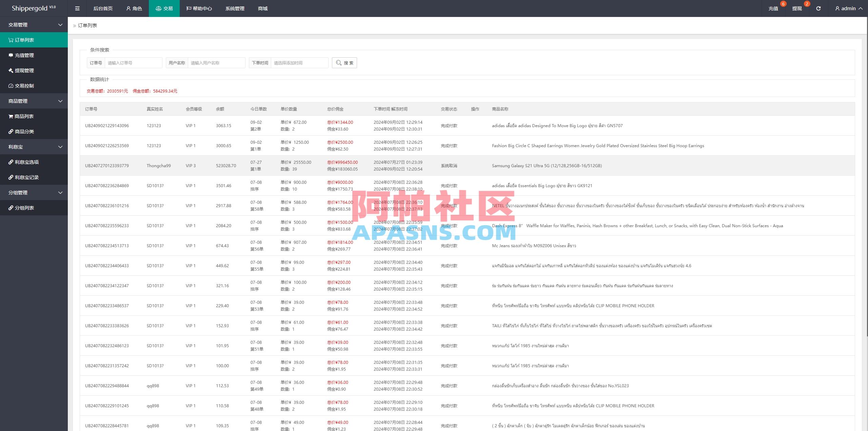The width and height of the screenshot is (868, 431).
Task: Click the 充值 button with badge 6
Action: coord(773,8)
